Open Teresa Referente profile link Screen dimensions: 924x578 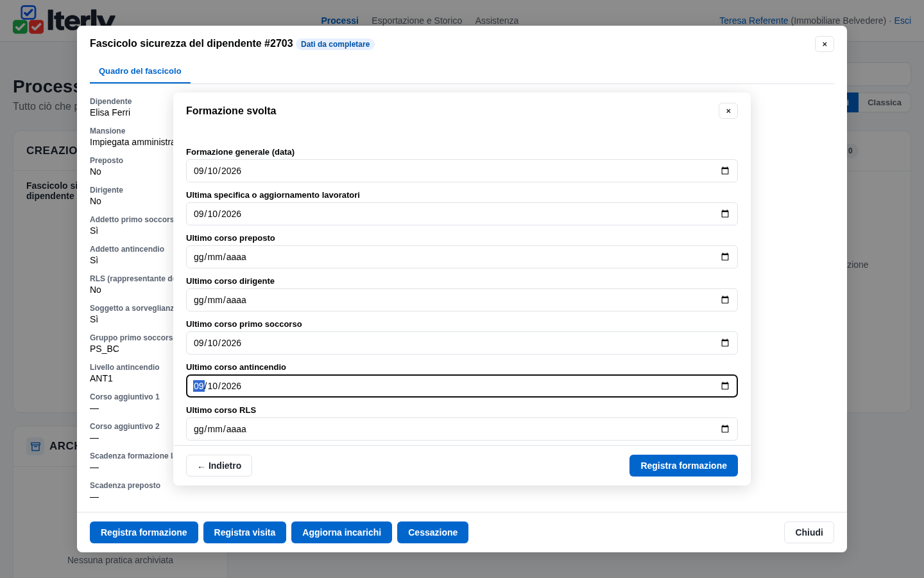(x=753, y=21)
